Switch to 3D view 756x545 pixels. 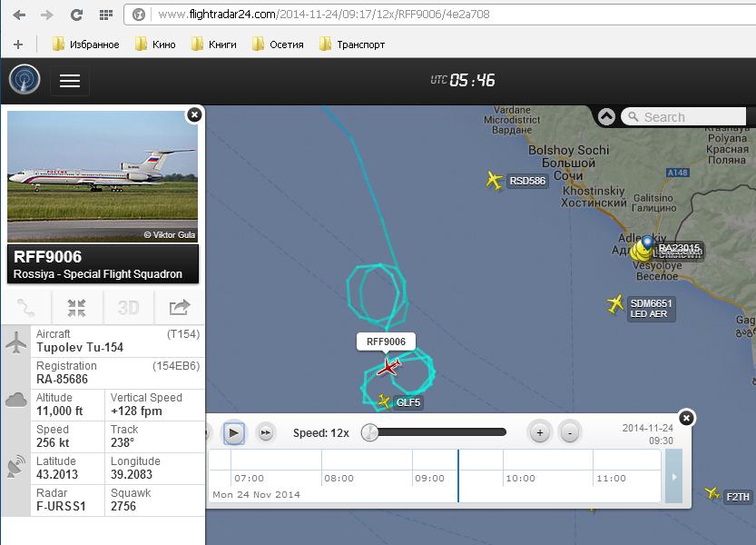pos(128,308)
